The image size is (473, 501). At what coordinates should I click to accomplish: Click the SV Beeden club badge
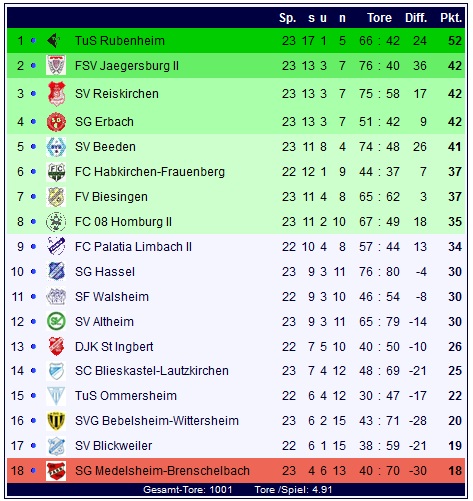click(x=56, y=147)
